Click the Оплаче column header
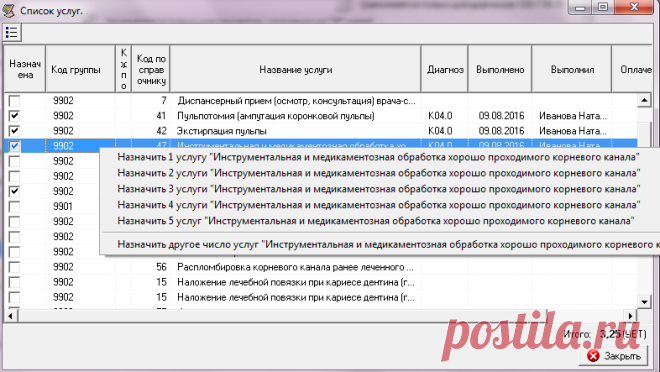This screenshot has width=660, height=372. click(633, 69)
